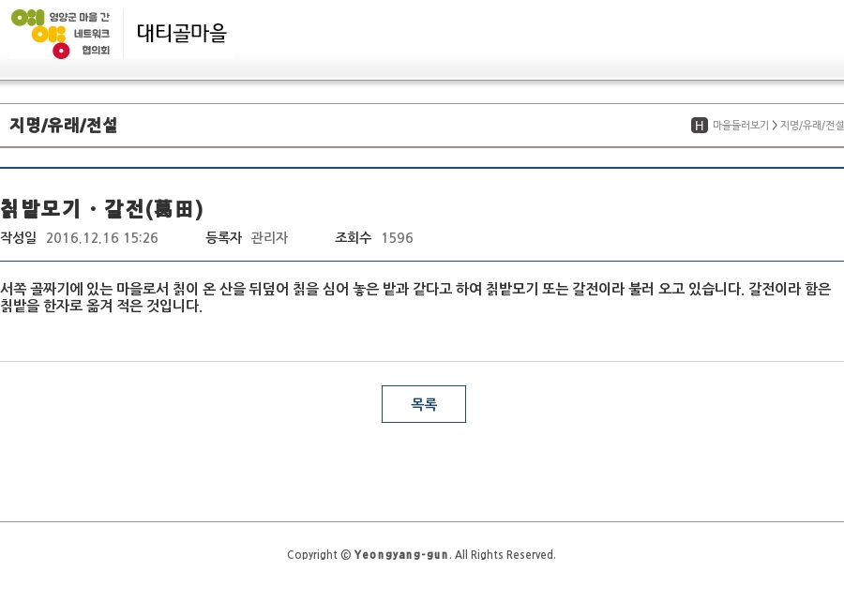Screen dimensions: 844x616
Task: Click the 지명/유래/전설 page heading
Action: (x=64, y=126)
